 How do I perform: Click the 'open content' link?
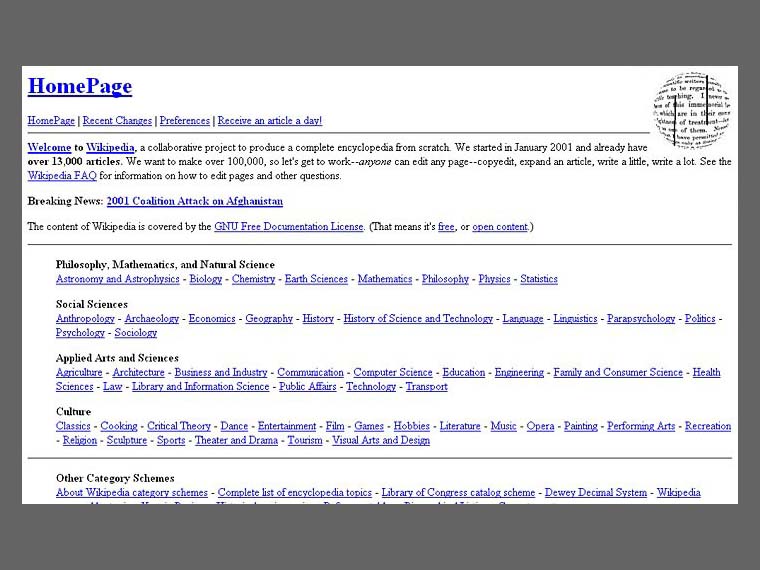[500, 226]
